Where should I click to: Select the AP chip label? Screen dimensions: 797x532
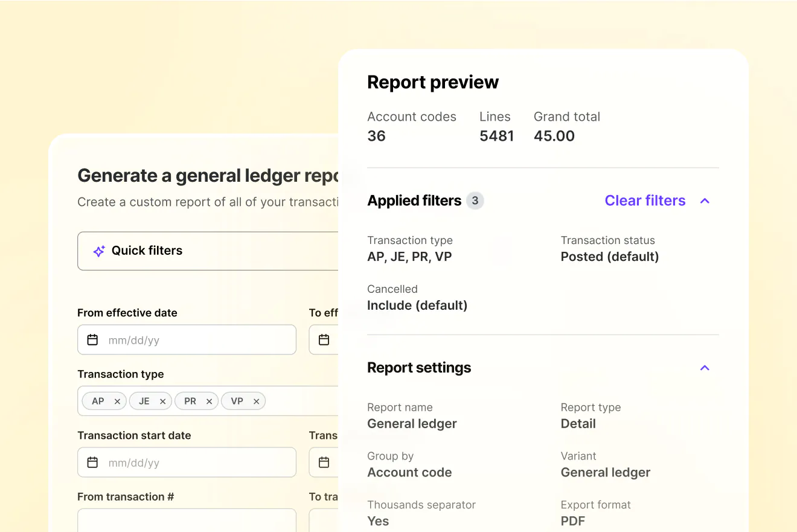98,401
